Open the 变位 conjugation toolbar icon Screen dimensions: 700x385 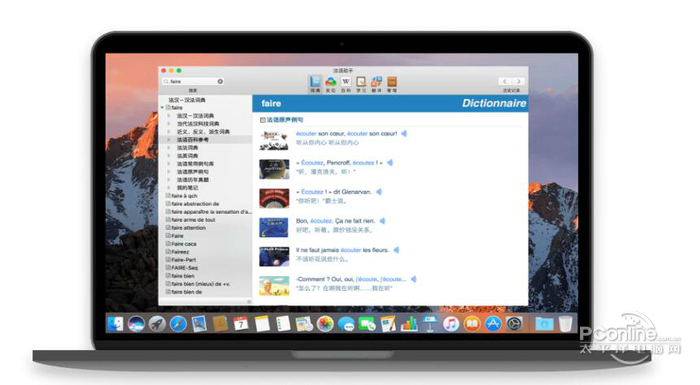point(331,84)
